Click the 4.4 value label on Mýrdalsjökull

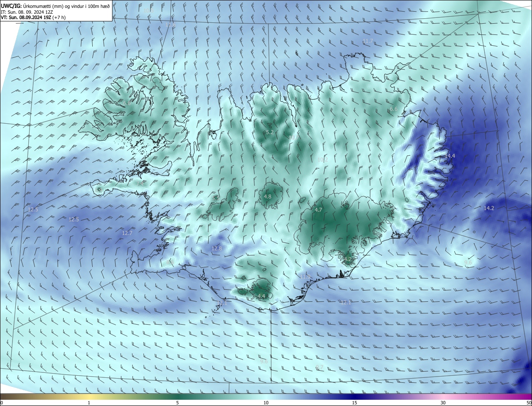261,296
